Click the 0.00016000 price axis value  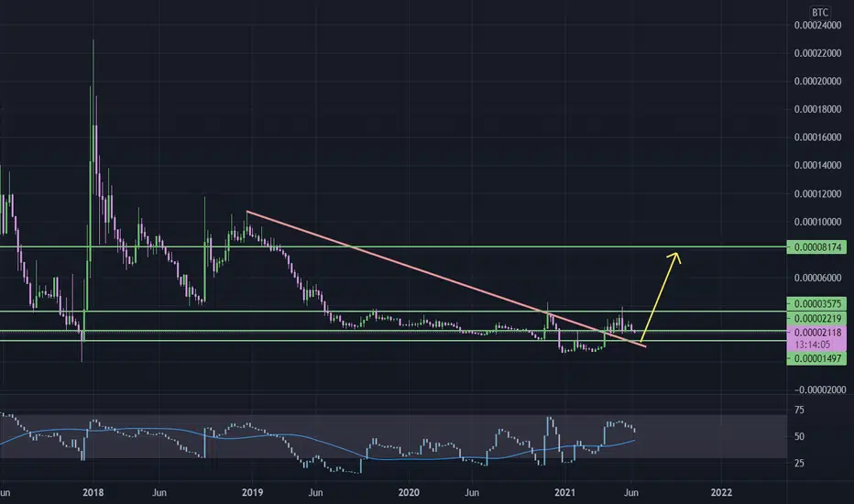[817, 137]
